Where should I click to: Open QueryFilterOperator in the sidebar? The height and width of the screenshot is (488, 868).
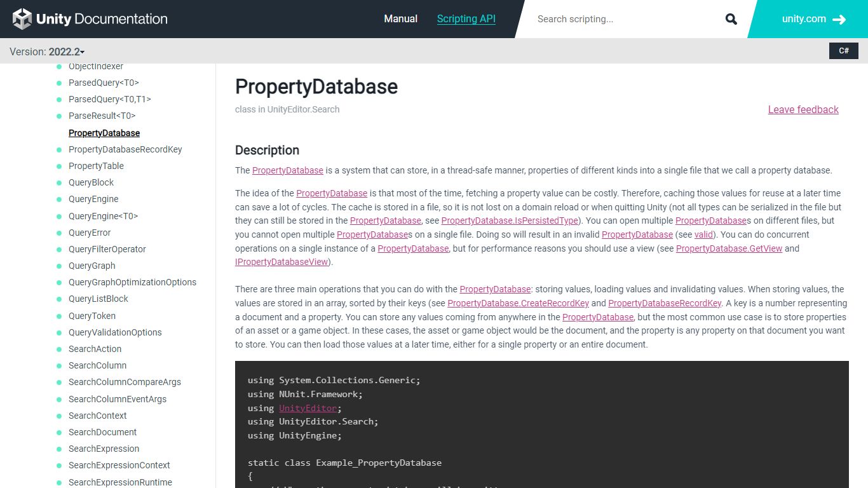[x=107, y=249]
